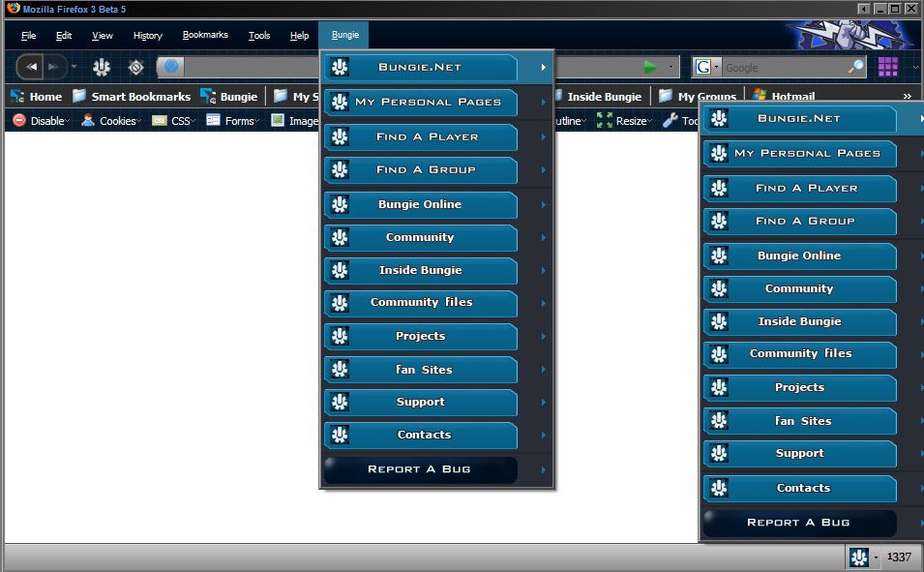
Task: Open the History menu
Action: [x=148, y=36]
